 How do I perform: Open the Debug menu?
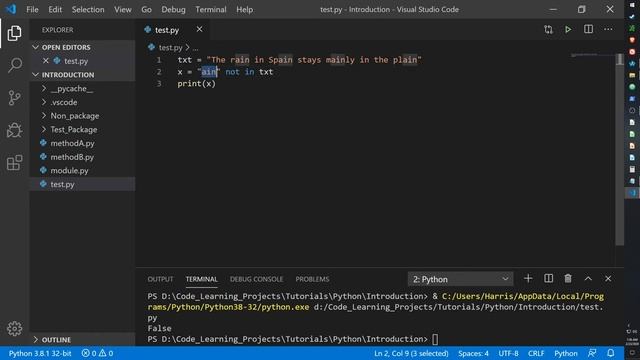pyautogui.click(x=173, y=9)
